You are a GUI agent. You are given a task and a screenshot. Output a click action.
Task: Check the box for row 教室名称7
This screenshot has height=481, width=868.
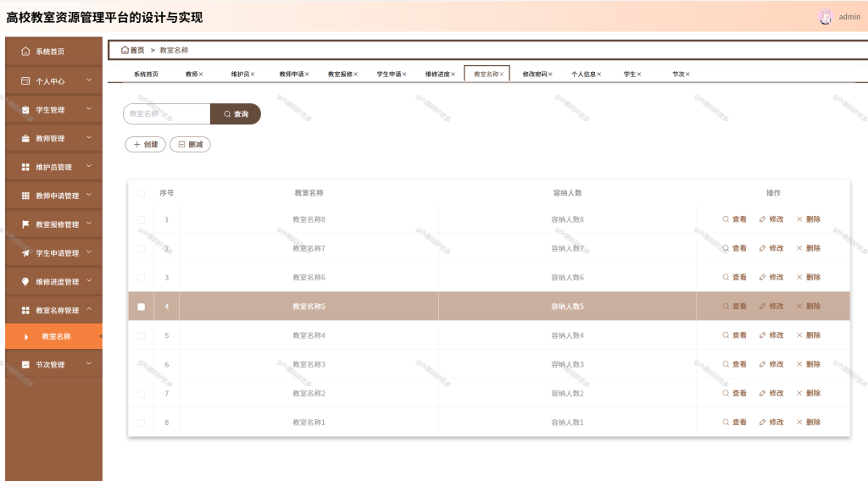click(142, 249)
